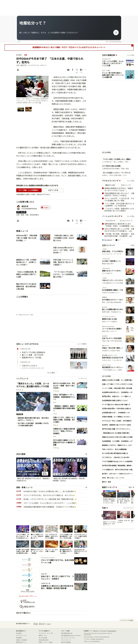Click 一覧 beside 注目の動画
This screenshot has height=644, width=138.
[x=86, y=454]
